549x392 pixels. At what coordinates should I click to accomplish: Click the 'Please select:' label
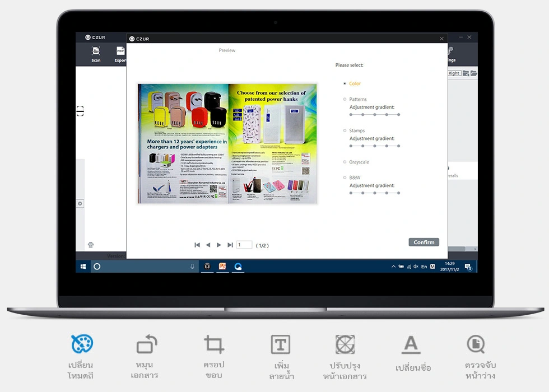click(x=349, y=65)
